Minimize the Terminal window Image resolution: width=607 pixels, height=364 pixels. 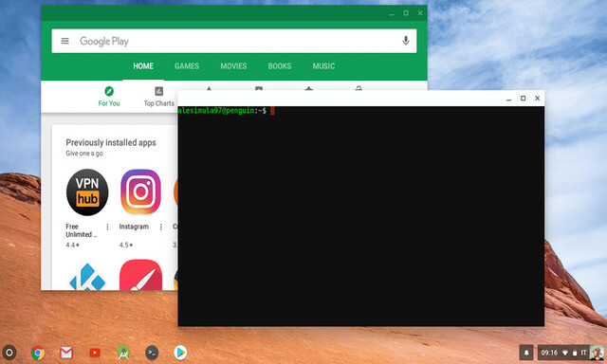click(x=508, y=99)
